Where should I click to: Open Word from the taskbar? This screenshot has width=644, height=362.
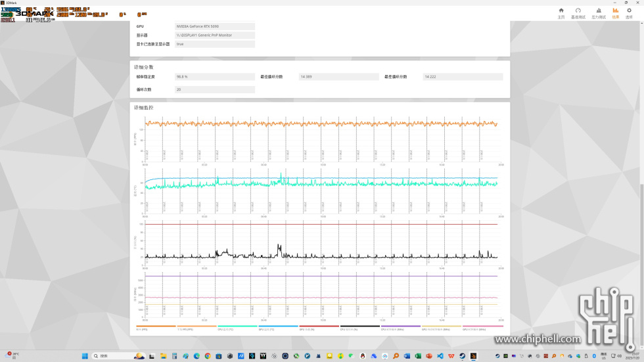[407, 356]
